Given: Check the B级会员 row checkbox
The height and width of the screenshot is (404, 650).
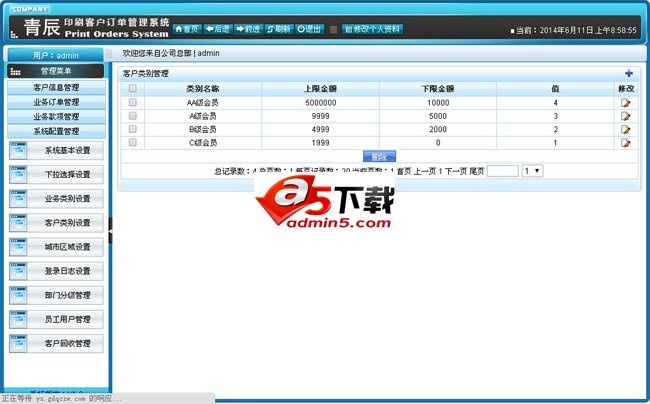Looking at the screenshot, I should pyautogui.click(x=133, y=129).
